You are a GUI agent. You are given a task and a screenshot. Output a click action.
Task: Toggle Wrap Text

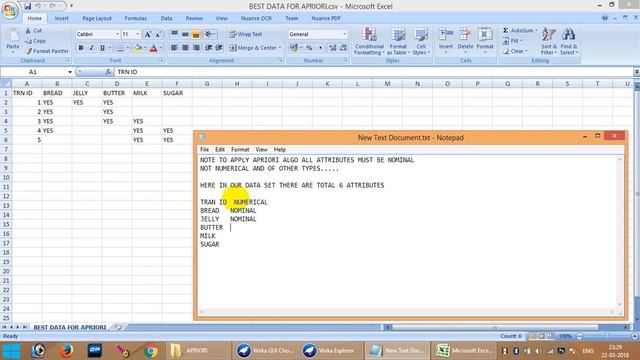coord(245,34)
